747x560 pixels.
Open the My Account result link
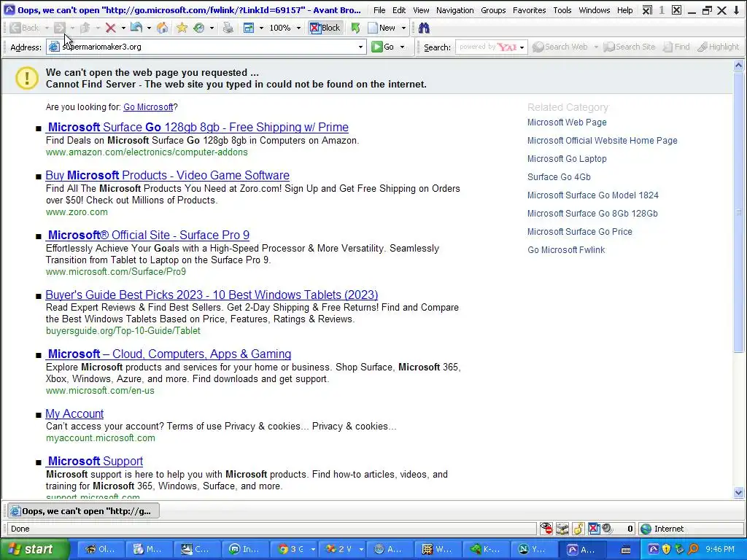(74, 414)
